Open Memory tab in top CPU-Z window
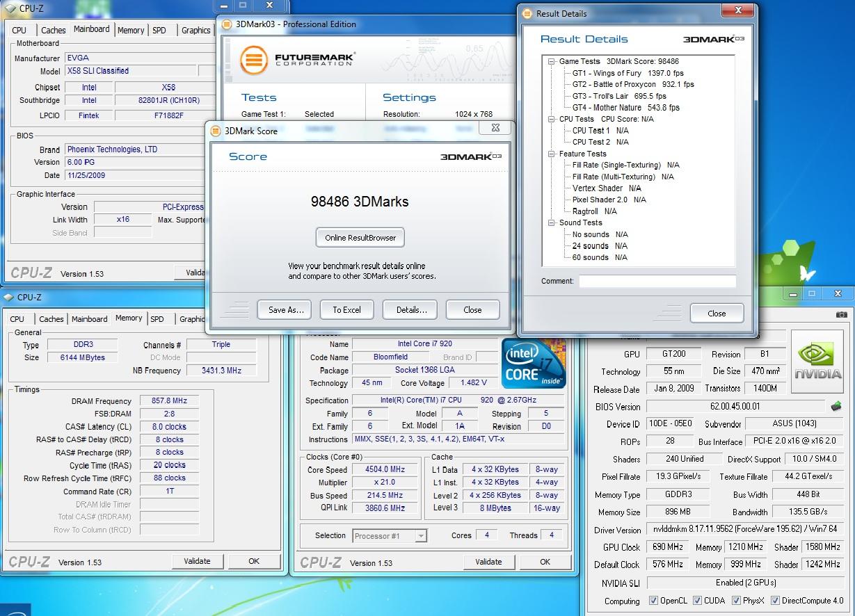 coord(131,30)
